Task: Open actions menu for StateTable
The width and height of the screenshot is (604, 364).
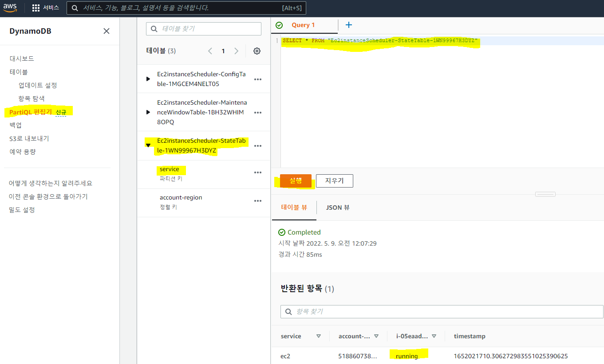Action: point(258,146)
